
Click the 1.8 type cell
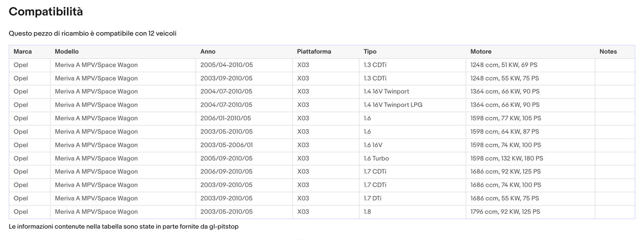coord(367,212)
